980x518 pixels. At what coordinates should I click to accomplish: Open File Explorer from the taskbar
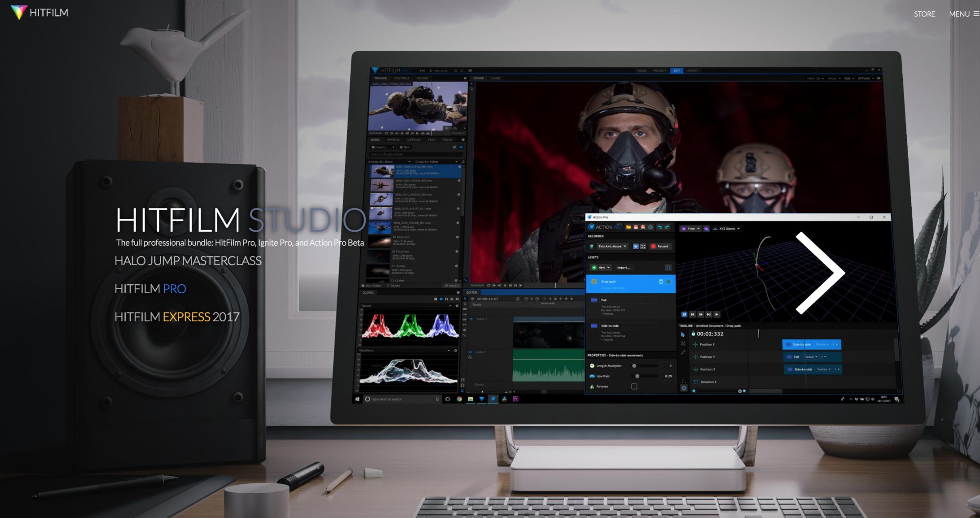[470, 399]
